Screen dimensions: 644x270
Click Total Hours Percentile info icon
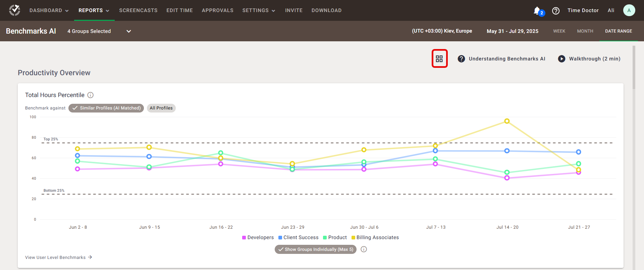coord(91,95)
